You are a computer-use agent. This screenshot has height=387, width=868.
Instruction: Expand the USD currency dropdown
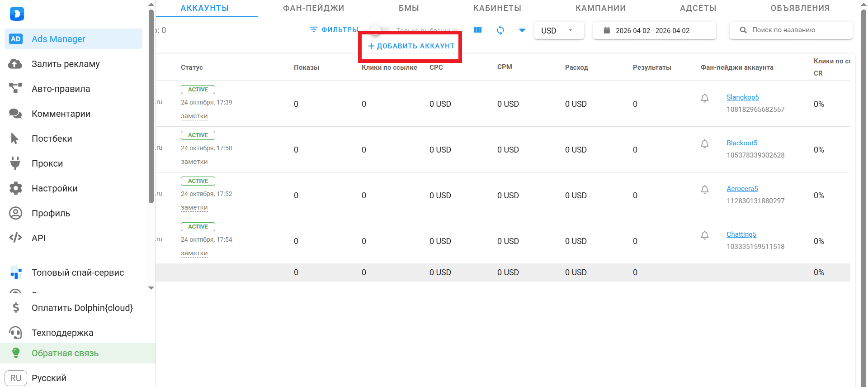[559, 30]
